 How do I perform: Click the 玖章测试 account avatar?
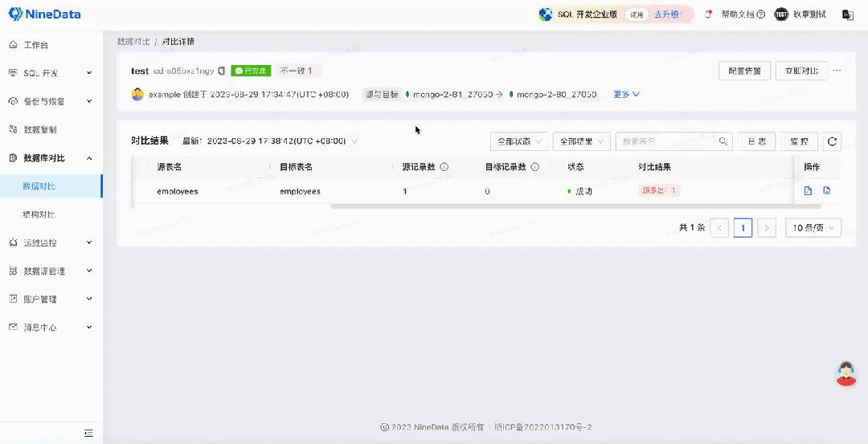[781, 14]
